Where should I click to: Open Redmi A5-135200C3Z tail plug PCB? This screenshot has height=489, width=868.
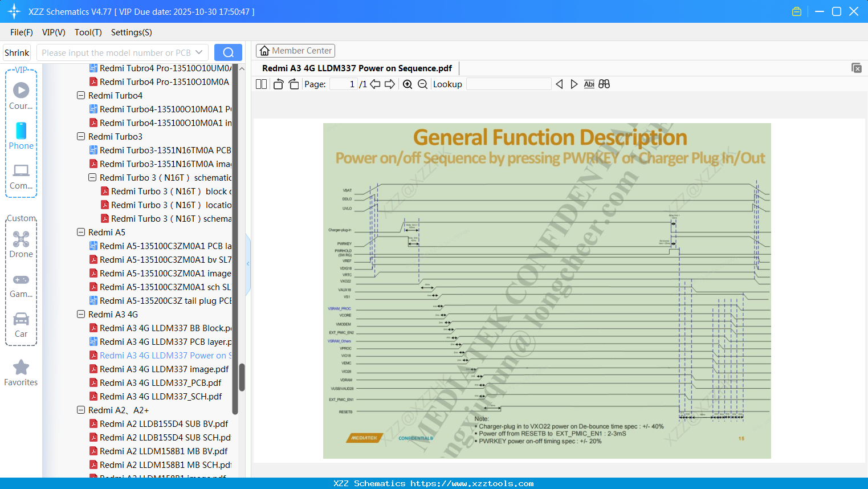pos(161,300)
